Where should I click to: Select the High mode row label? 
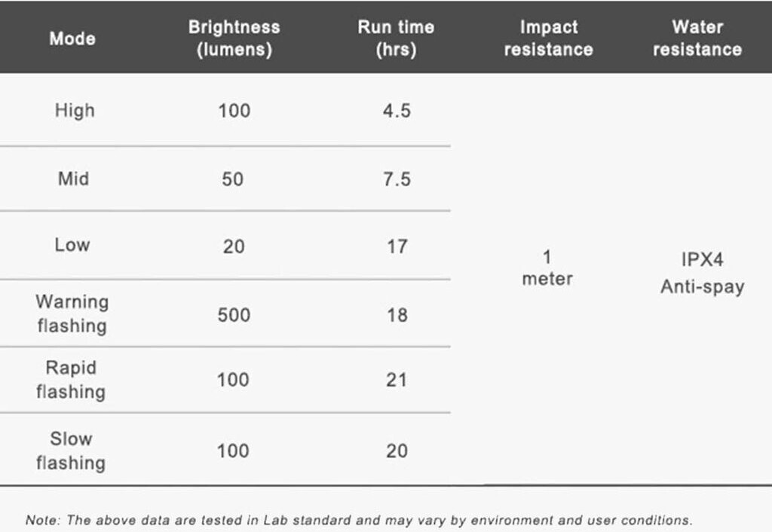(x=75, y=111)
